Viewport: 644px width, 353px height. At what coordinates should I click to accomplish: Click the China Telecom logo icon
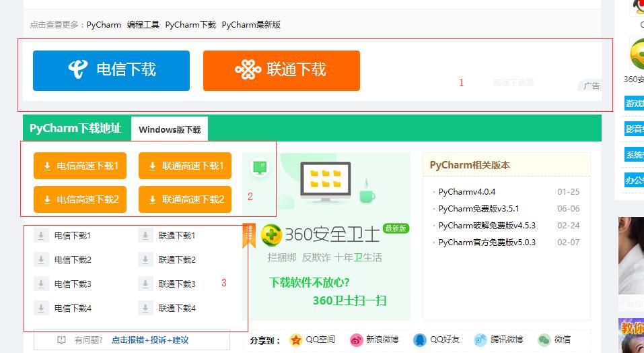78,69
